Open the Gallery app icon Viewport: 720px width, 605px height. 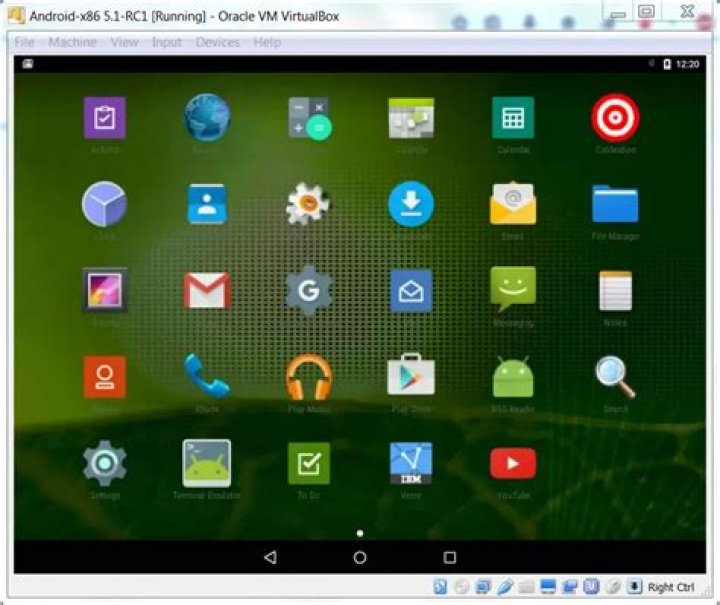tap(105, 290)
